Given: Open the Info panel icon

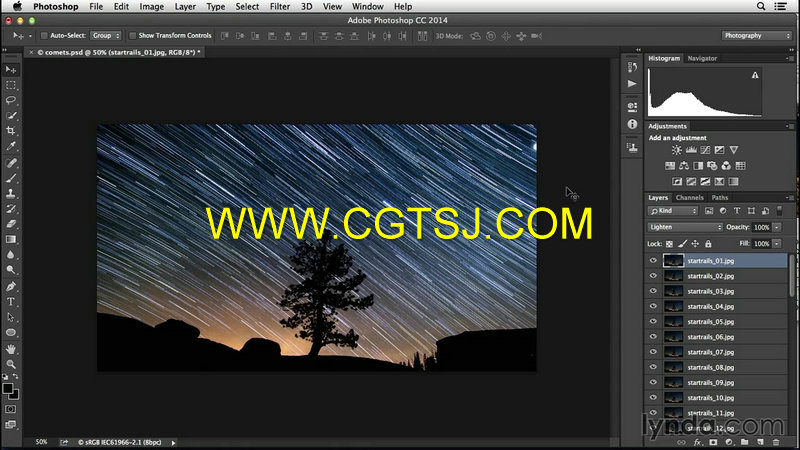Looking at the screenshot, I should (x=632, y=124).
